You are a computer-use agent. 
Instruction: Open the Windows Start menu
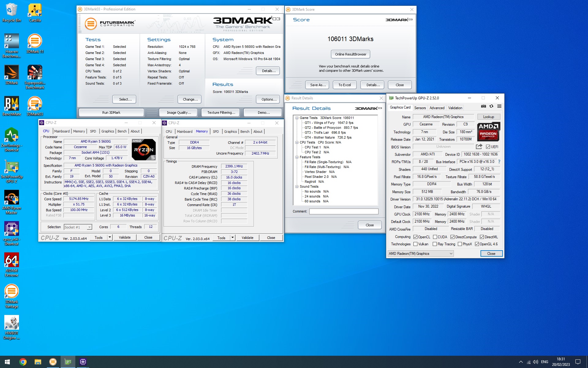point(7,362)
